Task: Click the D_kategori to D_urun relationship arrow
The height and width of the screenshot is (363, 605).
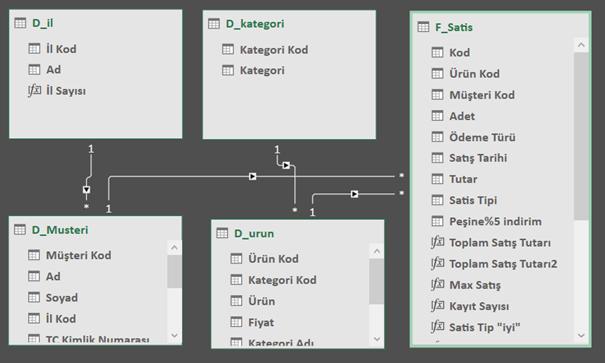Action: pos(286,165)
